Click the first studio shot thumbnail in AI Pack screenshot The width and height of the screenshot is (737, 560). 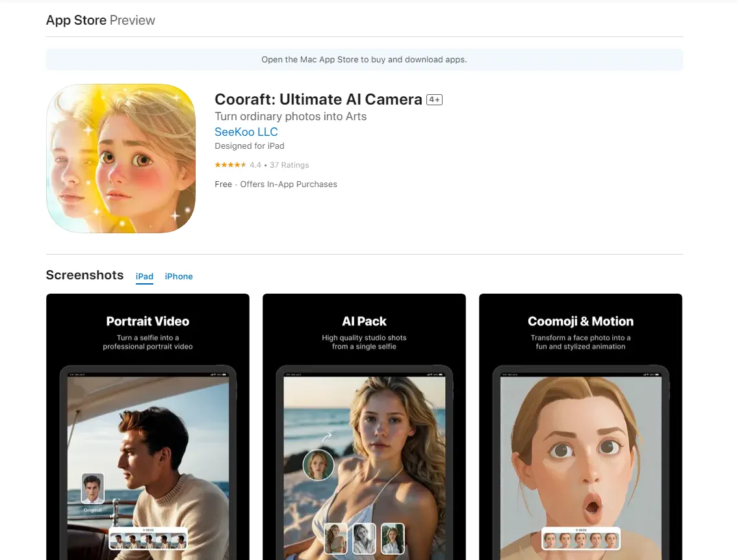(335, 538)
